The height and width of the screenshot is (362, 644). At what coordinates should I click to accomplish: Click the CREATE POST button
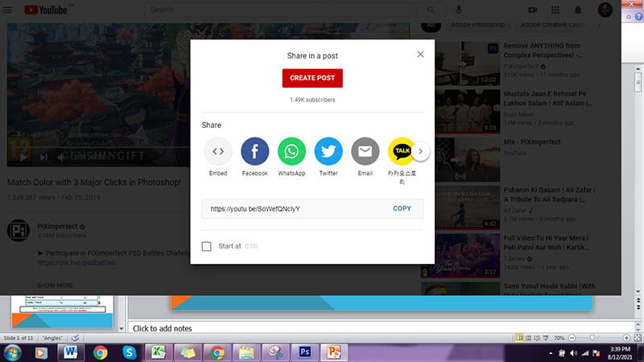pyautogui.click(x=312, y=78)
